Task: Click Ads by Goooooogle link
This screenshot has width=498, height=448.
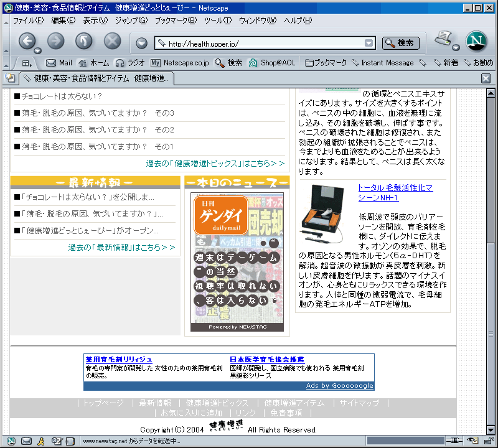Action: click(339, 385)
